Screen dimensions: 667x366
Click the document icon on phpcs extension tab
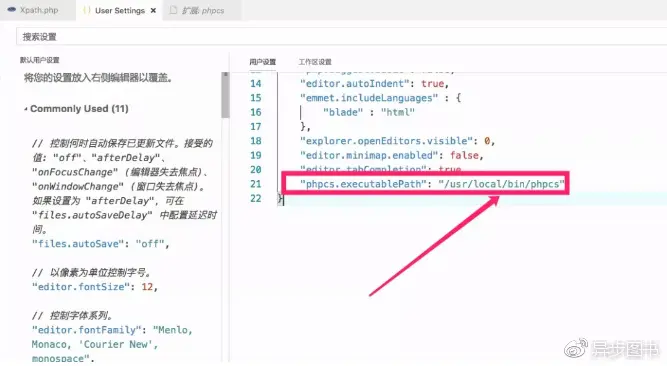173,10
